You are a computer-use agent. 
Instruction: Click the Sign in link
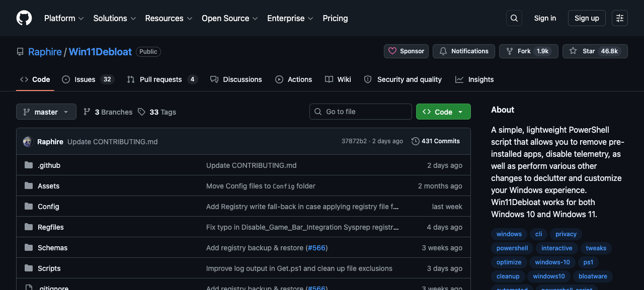pyautogui.click(x=545, y=18)
